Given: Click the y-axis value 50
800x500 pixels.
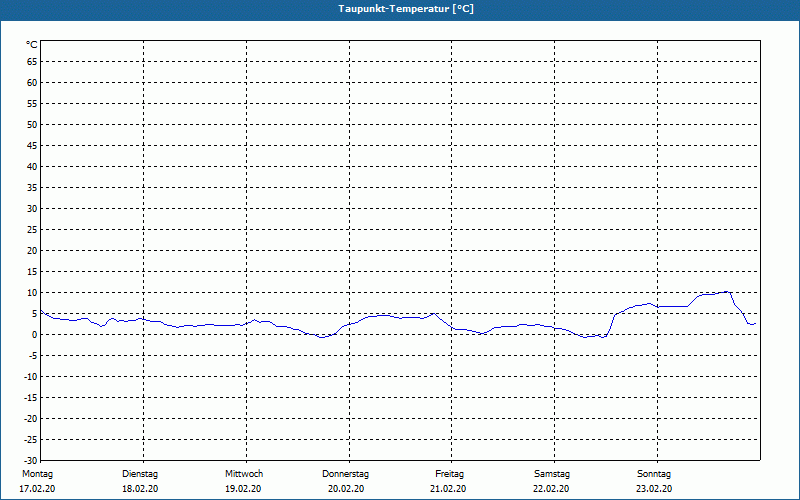Looking at the screenshot, I should point(32,124).
